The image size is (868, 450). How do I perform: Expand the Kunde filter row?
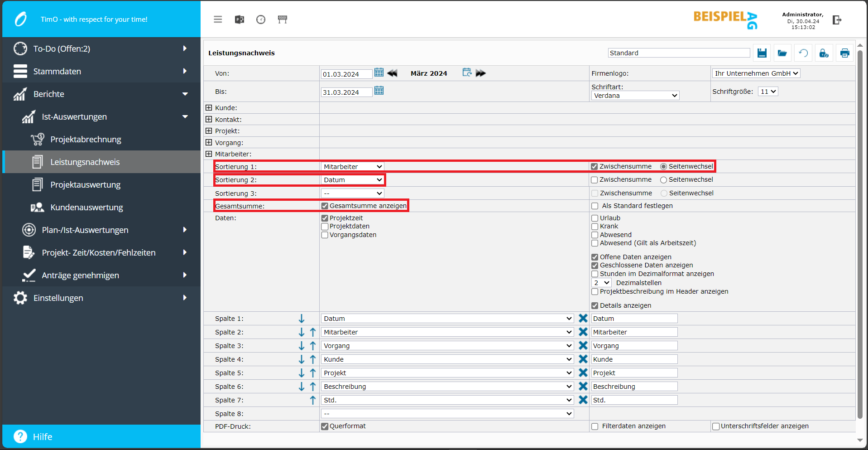pos(209,108)
